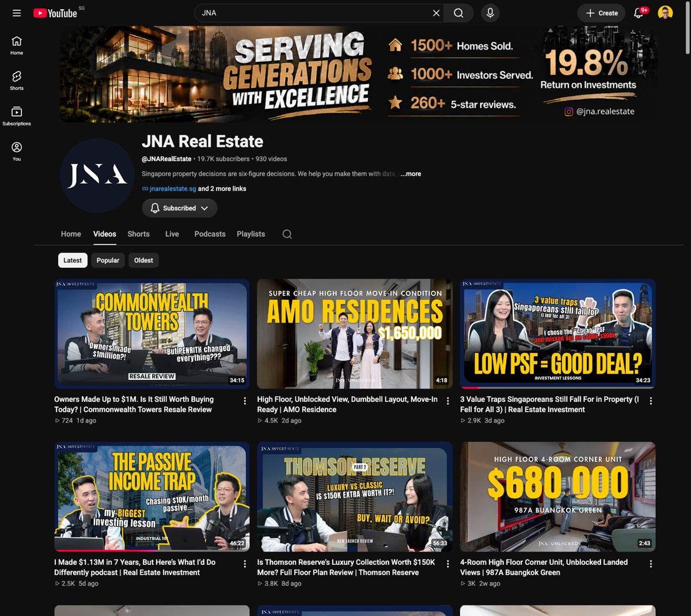This screenshot has height=616, width=691.
Task: Play the Low PSF Good Deal thumbnail
Action: point(557,333)
